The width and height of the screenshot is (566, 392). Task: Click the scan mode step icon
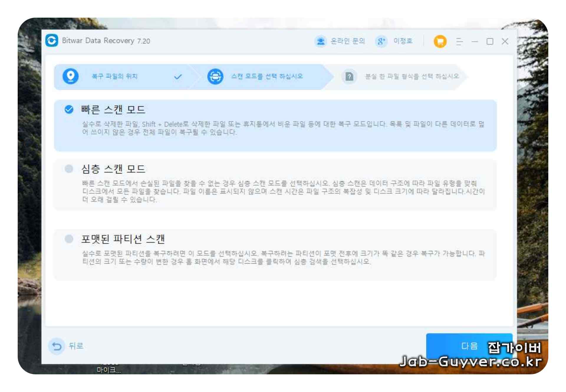tap(215, 77)
